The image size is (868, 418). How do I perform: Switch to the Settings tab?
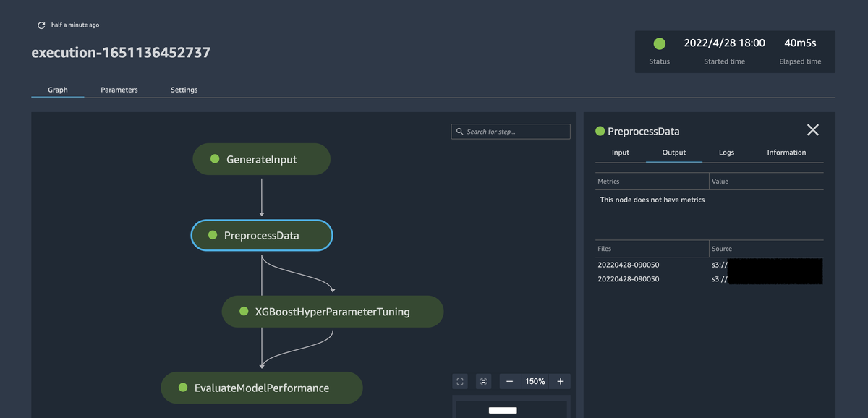pyautogui.click(x=184, y=90)
